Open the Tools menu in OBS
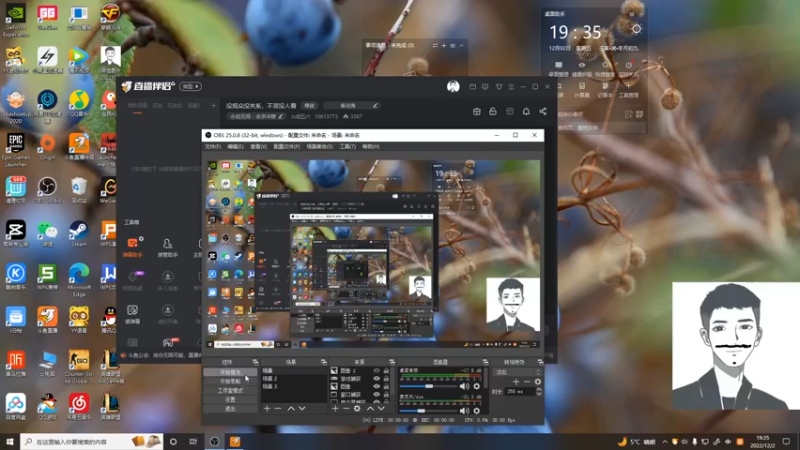Viewport: 800px width, 450px height. click(347, 146)
